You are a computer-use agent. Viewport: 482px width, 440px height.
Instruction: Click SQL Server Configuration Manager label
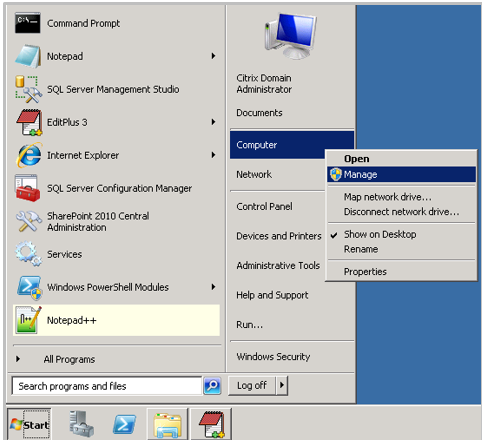click(119, 188)
